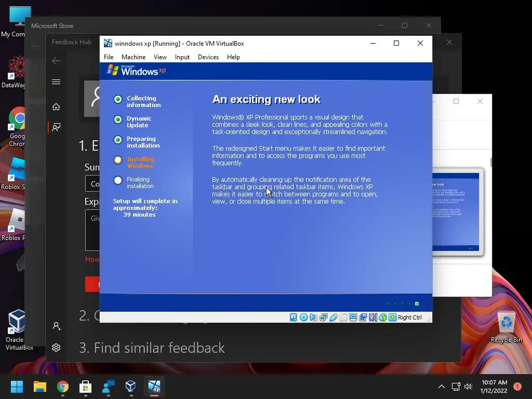
Task: Select the DataWag desktop shortcut
Action: click(13, 72)
